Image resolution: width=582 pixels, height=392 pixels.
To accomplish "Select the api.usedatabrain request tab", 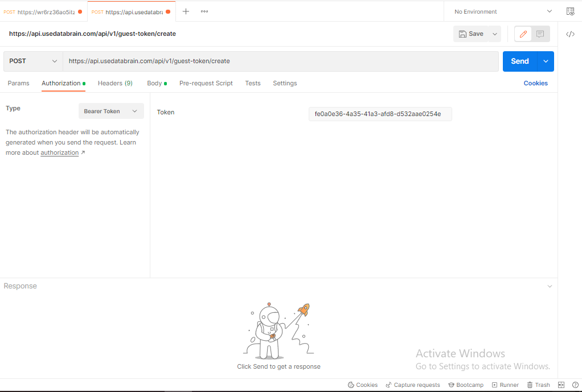I will (131, 11).
